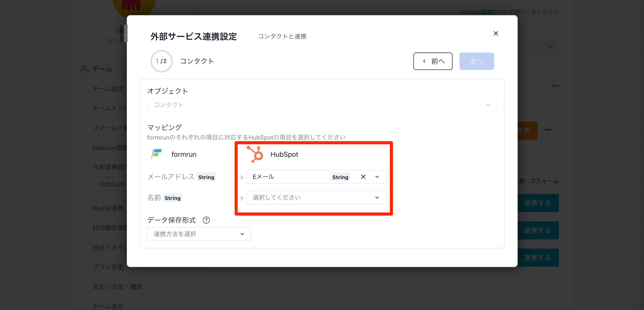Clear the Eメール mapping with X icon
Screen dimensions: 644x310
click(x=363, y=177)
